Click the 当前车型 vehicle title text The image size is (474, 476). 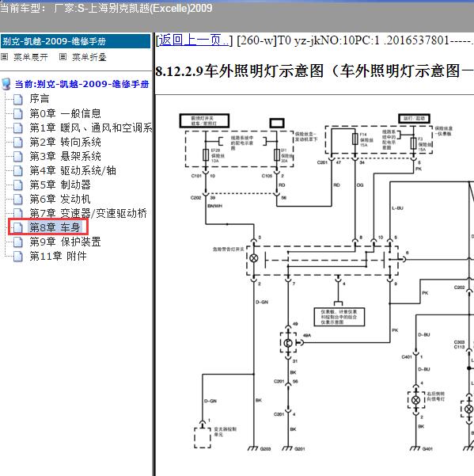point(106,8)
